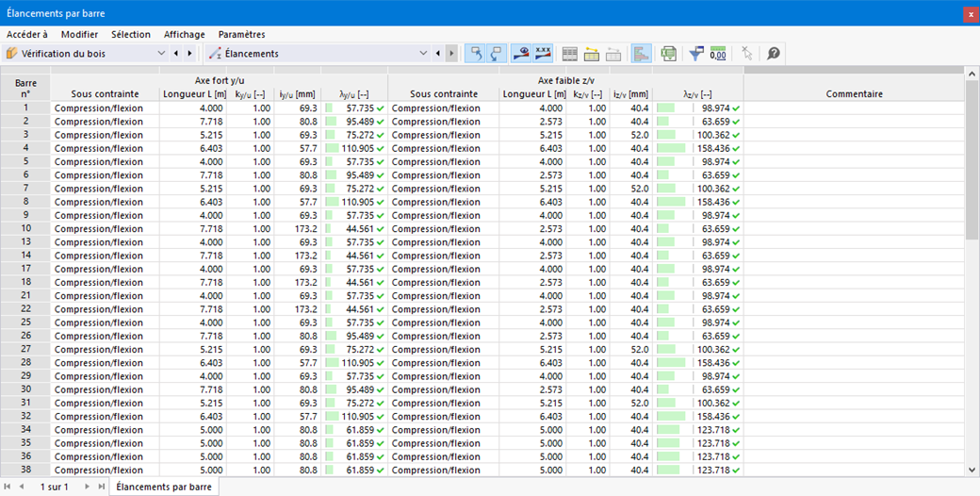980x496 pixels.
Task: Click the '1 sur 1' page indicator
Action: point(55,487)
